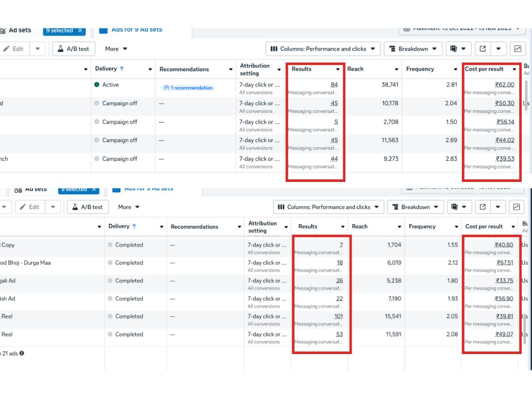Open the More menu in the upper toolbar

pyautogui.click(x=116, y=49)
